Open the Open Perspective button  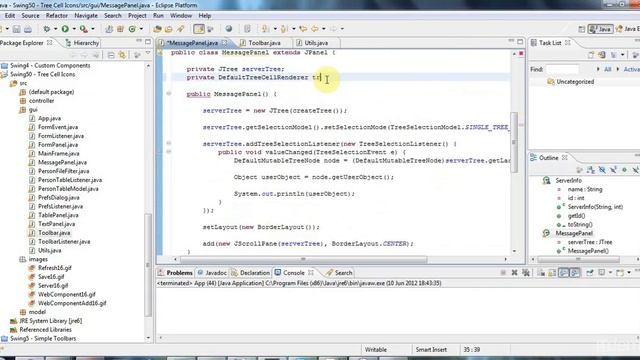point(582,29)
